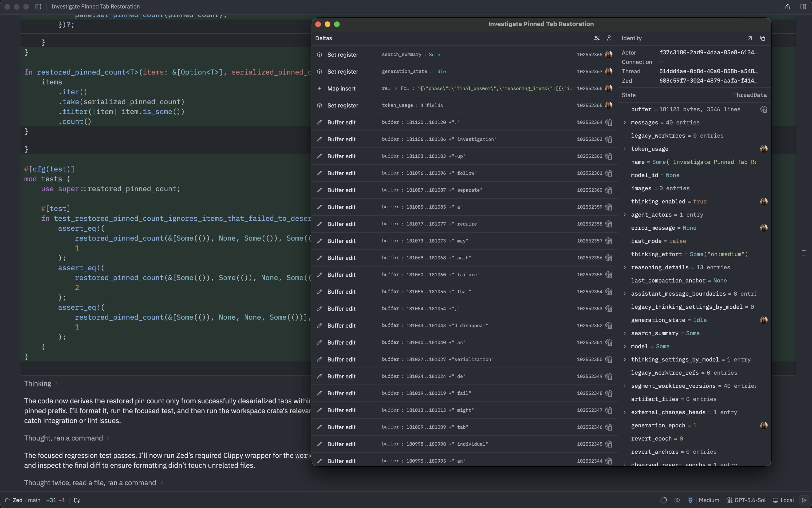The image size is (812, 508).
Task: Click the share icon in main title bar
Action: coord(788,7)
